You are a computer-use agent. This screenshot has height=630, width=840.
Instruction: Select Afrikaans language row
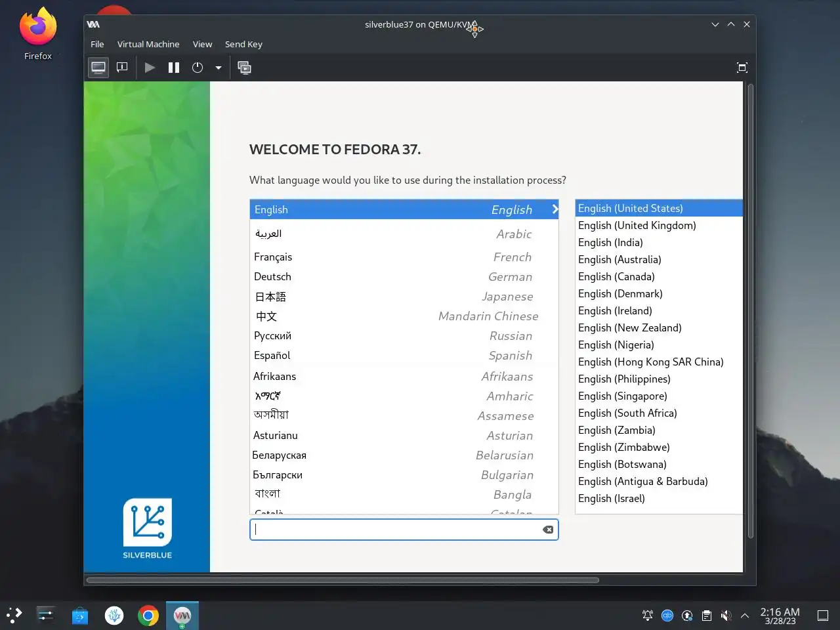click(x=404, y=376)
